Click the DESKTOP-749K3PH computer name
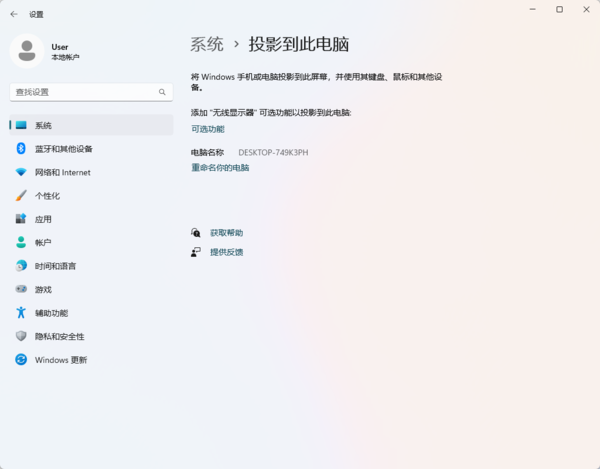Viewport: 600px width, 469px height. coord(273,152)
